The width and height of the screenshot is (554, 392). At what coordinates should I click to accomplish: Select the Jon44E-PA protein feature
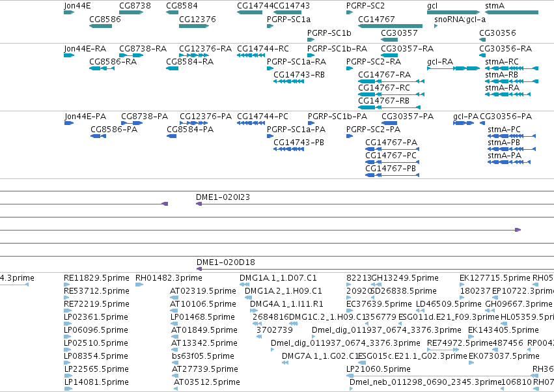(x=69, y=123)
